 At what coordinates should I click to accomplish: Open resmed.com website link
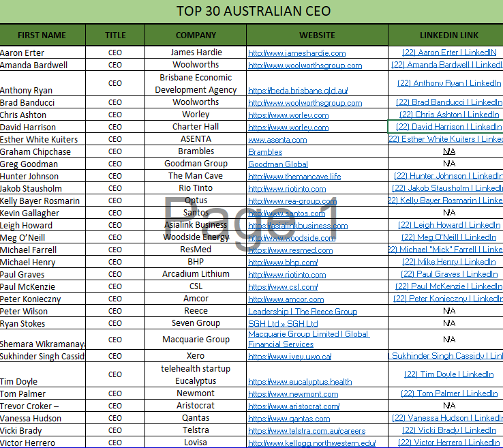[290, 250]
